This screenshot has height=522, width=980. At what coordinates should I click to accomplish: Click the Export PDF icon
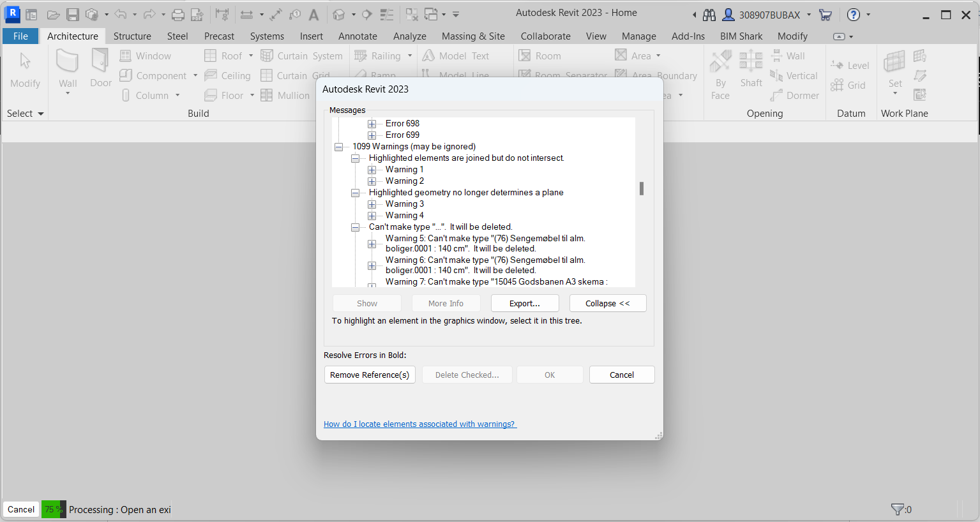pos(197,14)
